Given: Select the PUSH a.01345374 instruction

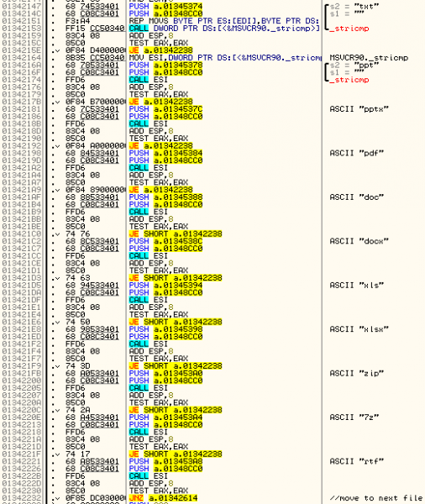Looking at the screenshot, I should coord(165,7).
